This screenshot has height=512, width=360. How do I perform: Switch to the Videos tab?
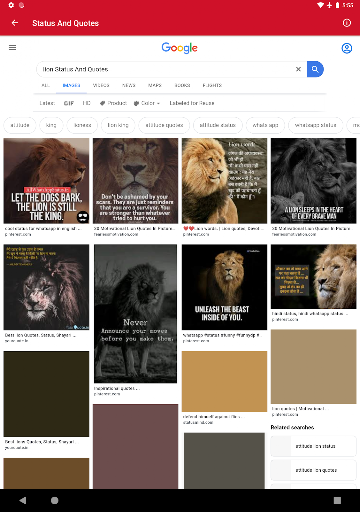[101, 85]
